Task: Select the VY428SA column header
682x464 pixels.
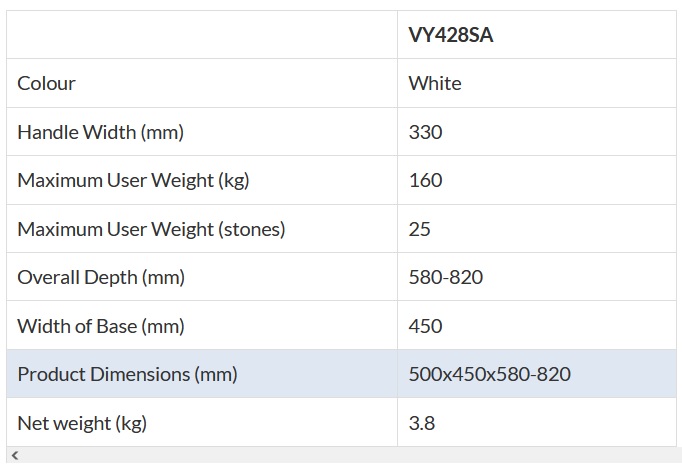Action: click(450, 35)
